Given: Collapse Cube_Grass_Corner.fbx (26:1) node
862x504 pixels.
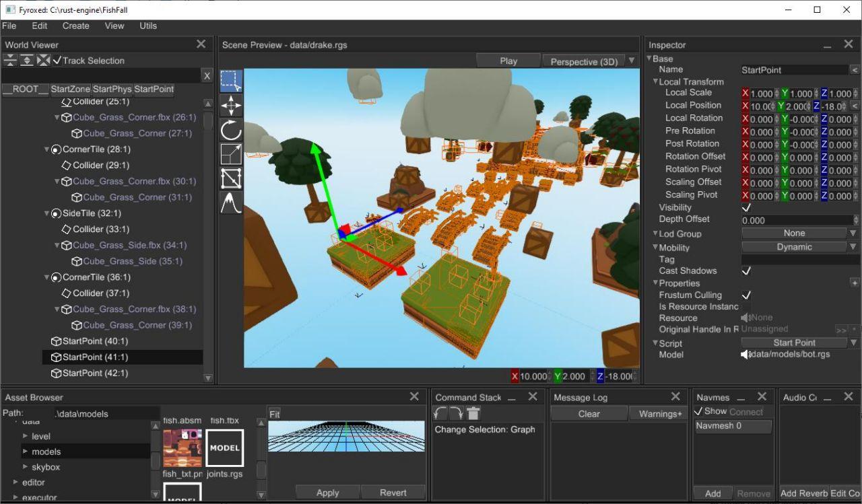Looking at the screenshot, I should coord(57,117).
